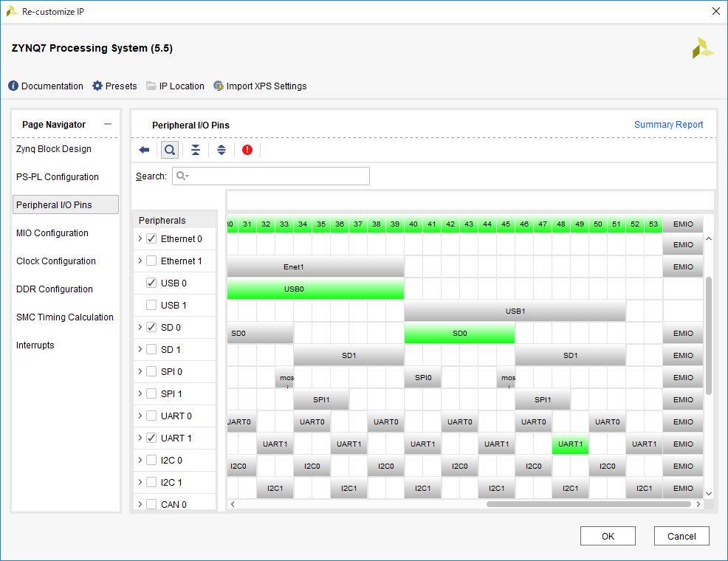Select the Peripheral I/O Pins page
This screenshot has height=561, width=728.
[x=66, y=204]
